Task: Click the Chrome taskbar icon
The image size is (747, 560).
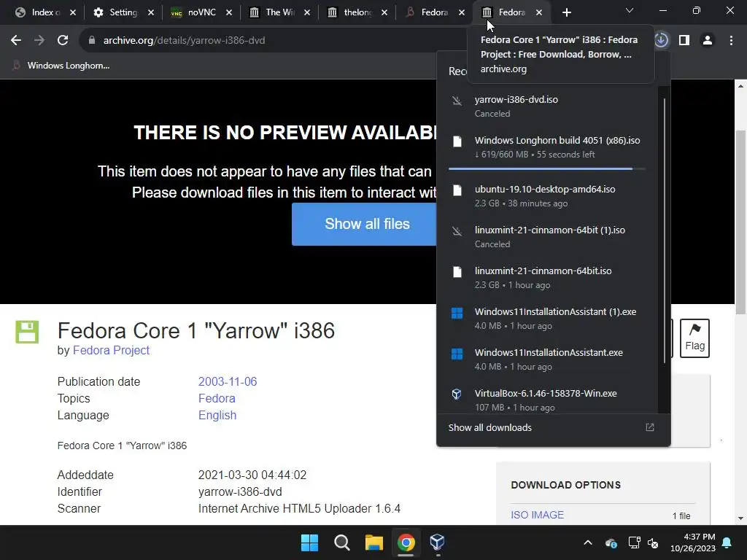Action: pos(406,542)
